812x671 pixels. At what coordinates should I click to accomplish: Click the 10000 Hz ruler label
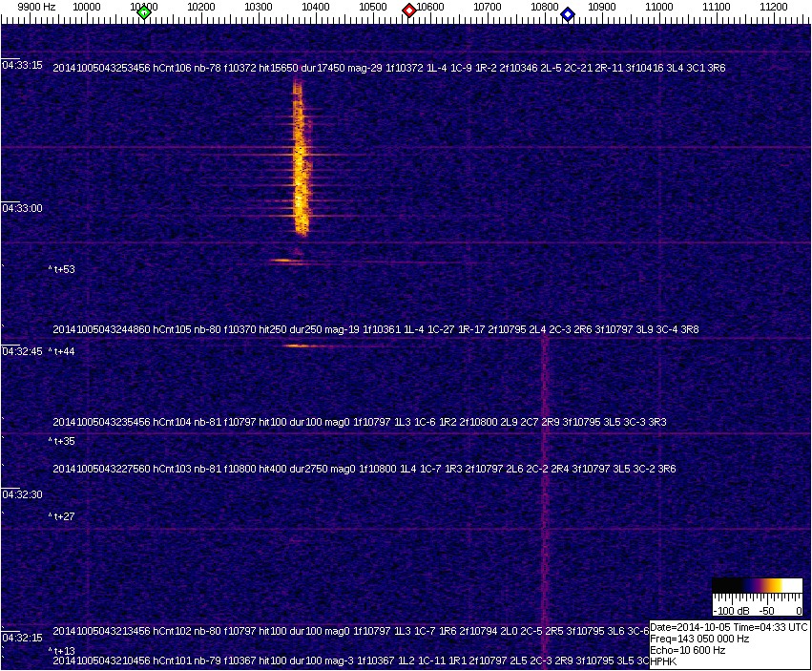coord(87,7)
